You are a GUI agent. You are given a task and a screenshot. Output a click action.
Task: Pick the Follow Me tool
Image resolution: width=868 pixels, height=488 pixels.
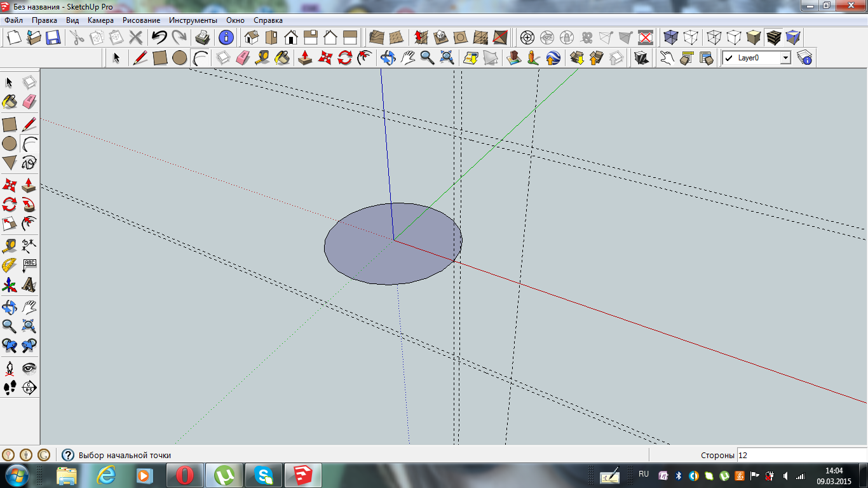tap(29, 205)
